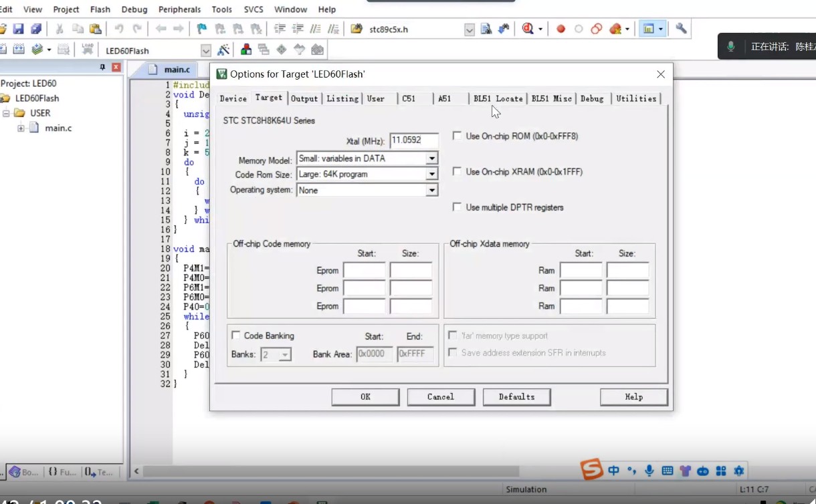Close the Project panel with red X

116,67
